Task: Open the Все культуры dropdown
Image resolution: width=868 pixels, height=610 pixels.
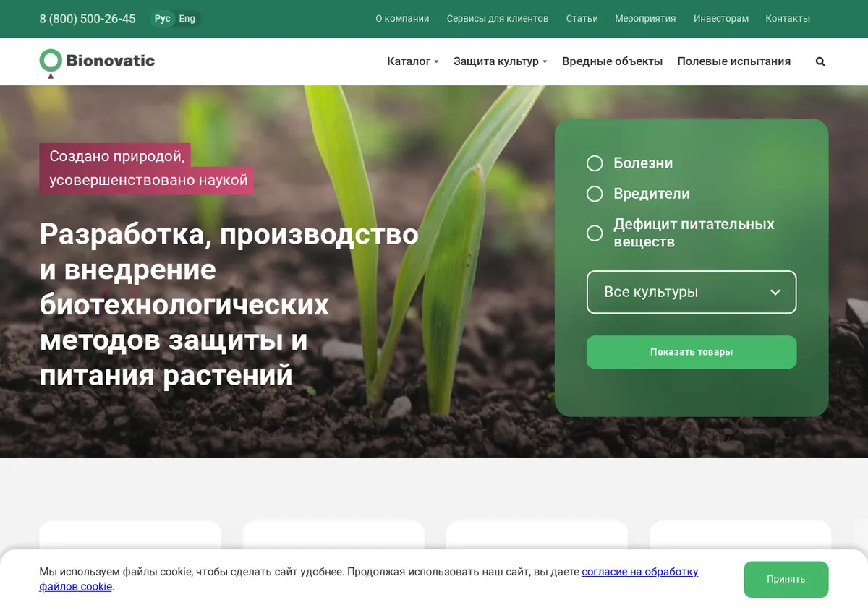Action: (692, 292)
